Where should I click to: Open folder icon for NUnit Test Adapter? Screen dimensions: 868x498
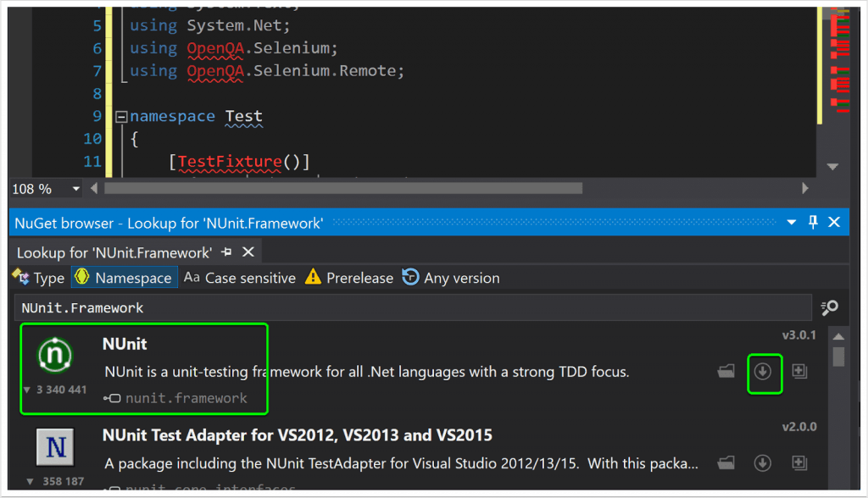(x=726, y=462)
